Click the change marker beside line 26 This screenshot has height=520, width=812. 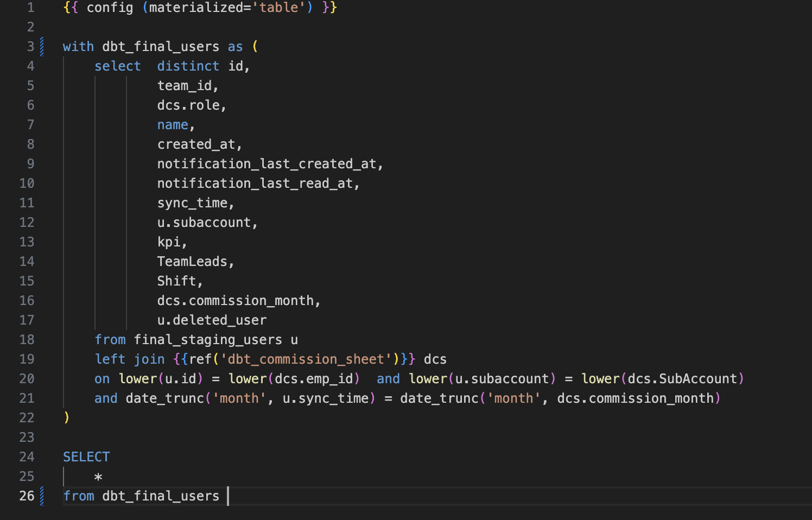[42, 496]
